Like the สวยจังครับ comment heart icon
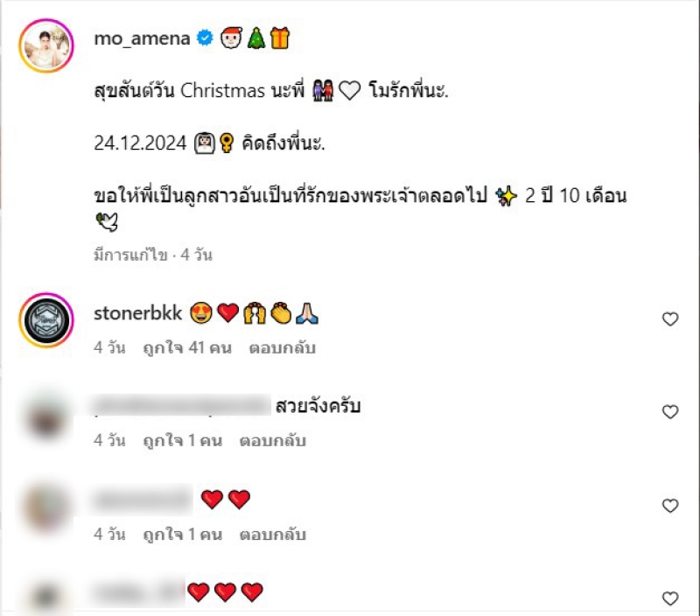This screenshot has height=616, width=700. point(670,411)
